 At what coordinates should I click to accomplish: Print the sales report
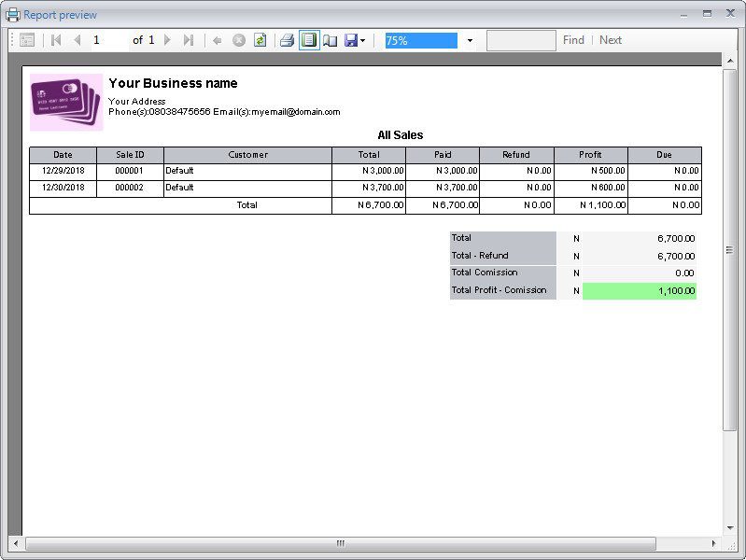287,40
